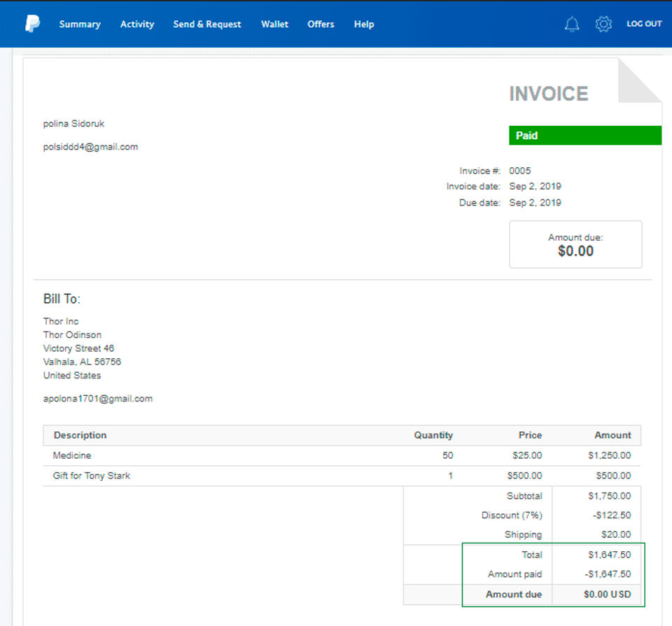Open the settings gear icon
Screen dimensions: 672x626
[603, 24]
